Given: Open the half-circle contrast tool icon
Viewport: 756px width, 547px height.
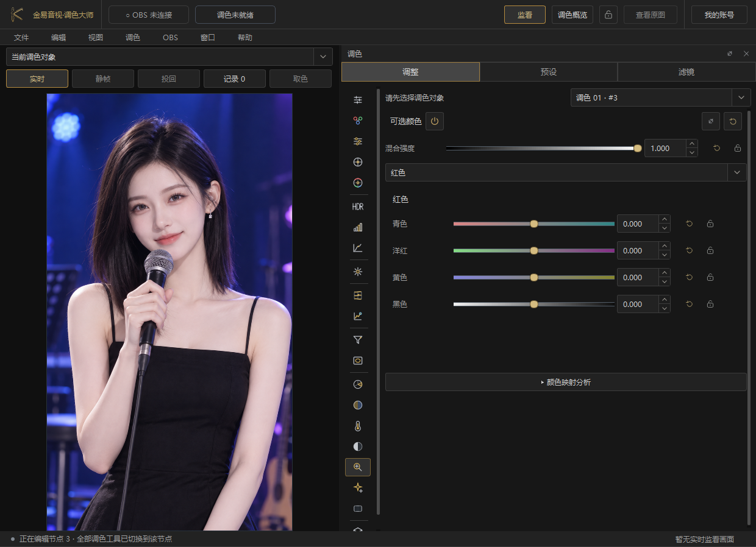Looking at the screenshot, I should 358,446.
